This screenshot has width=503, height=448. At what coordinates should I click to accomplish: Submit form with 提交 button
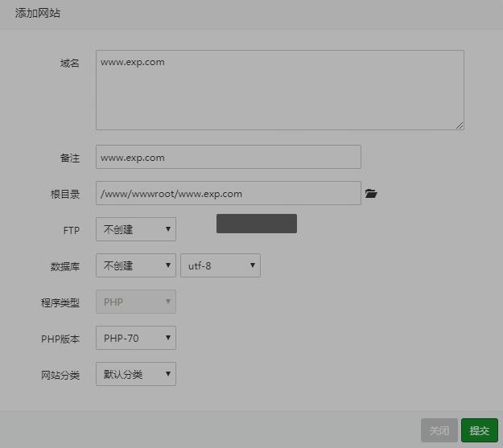[x=480, y=430]
